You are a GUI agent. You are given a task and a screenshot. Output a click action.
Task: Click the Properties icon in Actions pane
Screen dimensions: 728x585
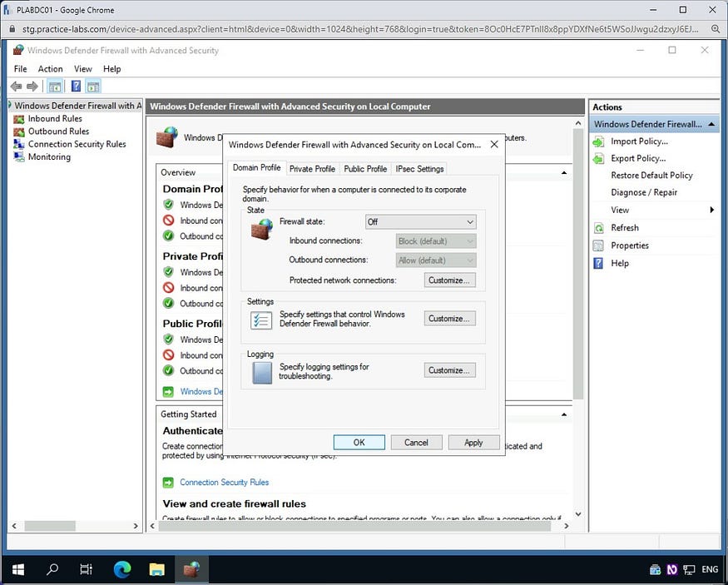tap(598, 245)
